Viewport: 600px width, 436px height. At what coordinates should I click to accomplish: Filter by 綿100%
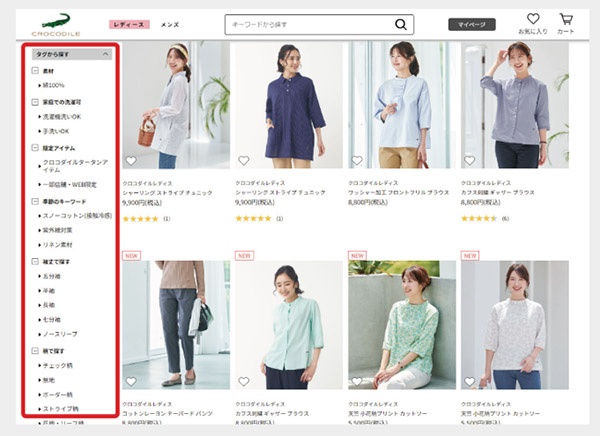53,85
